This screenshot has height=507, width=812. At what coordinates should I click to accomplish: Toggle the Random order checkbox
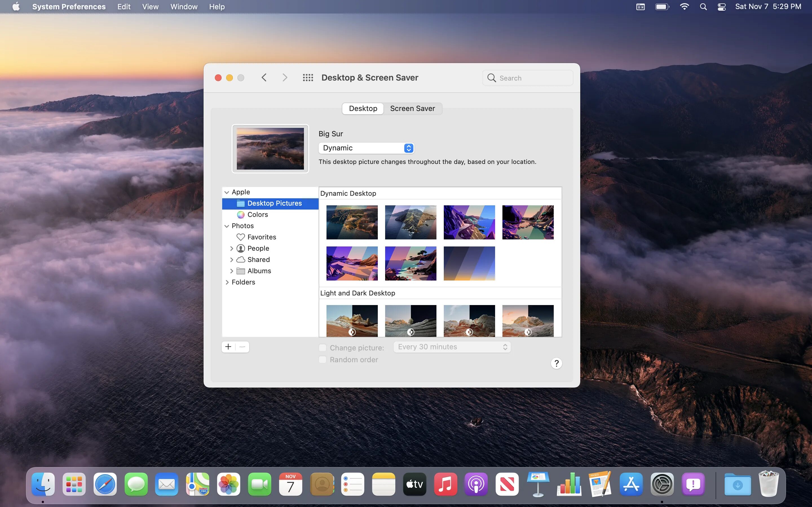323,359
